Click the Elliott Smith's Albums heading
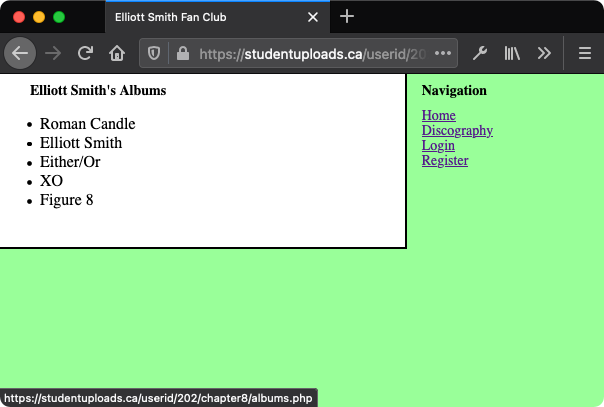The height and width of the screenshot is (407, 604). tap(98, 90)
